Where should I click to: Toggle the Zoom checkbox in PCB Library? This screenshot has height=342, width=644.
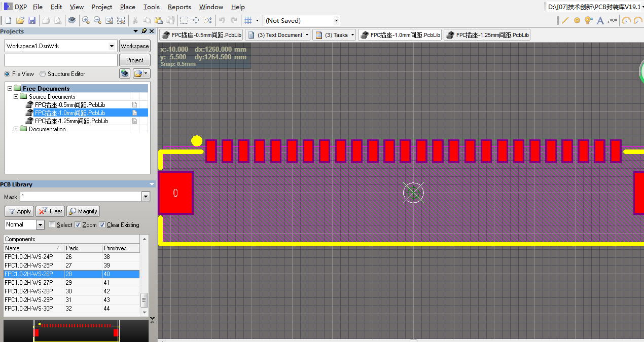pos(78,225)
